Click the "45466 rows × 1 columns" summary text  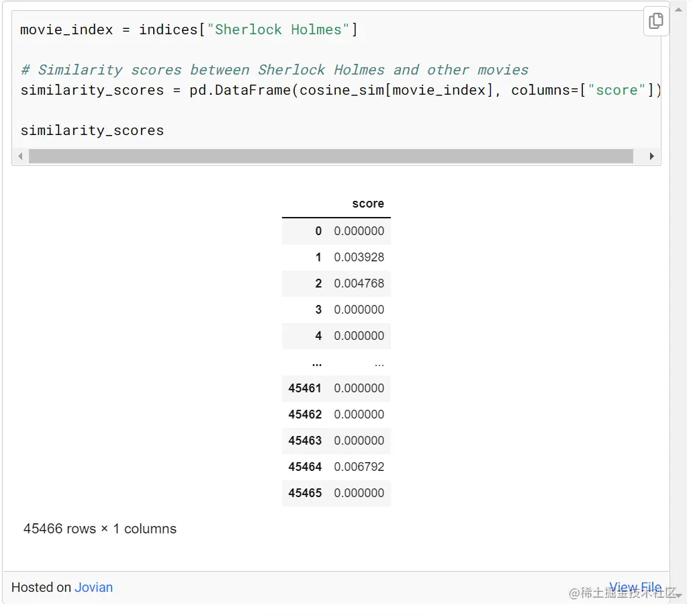(100, 529)
